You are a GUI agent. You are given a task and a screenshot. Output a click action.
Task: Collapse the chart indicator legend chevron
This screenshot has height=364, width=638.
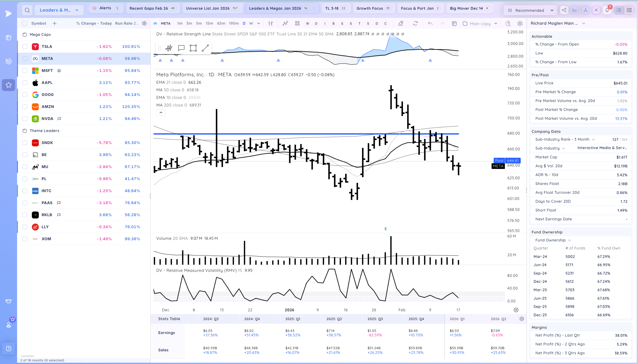[x=161, y=113]
